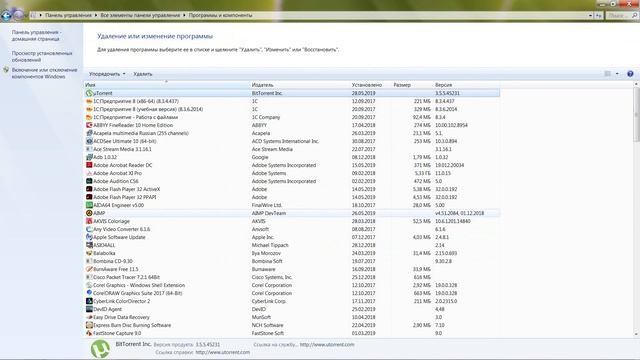Click Программы и компоненты breadcrumb
640x360 pixels.
220,16
